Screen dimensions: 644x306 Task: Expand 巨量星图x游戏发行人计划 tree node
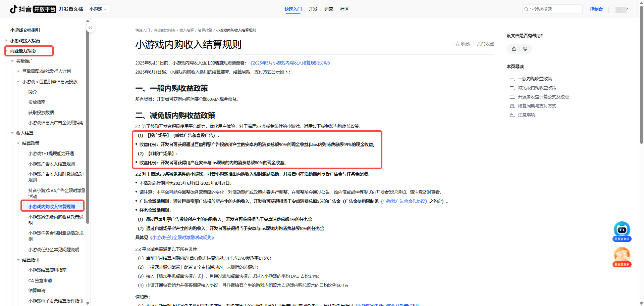(18, 71)
